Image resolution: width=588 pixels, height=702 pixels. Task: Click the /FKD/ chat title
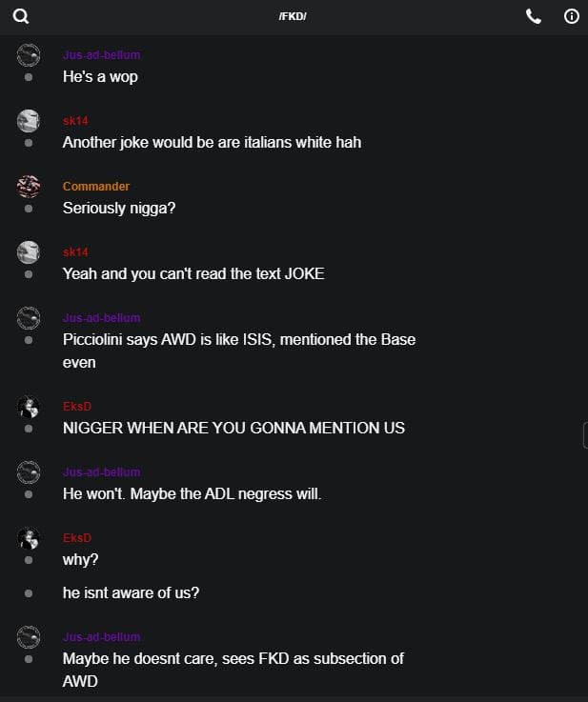coord(293,17)
